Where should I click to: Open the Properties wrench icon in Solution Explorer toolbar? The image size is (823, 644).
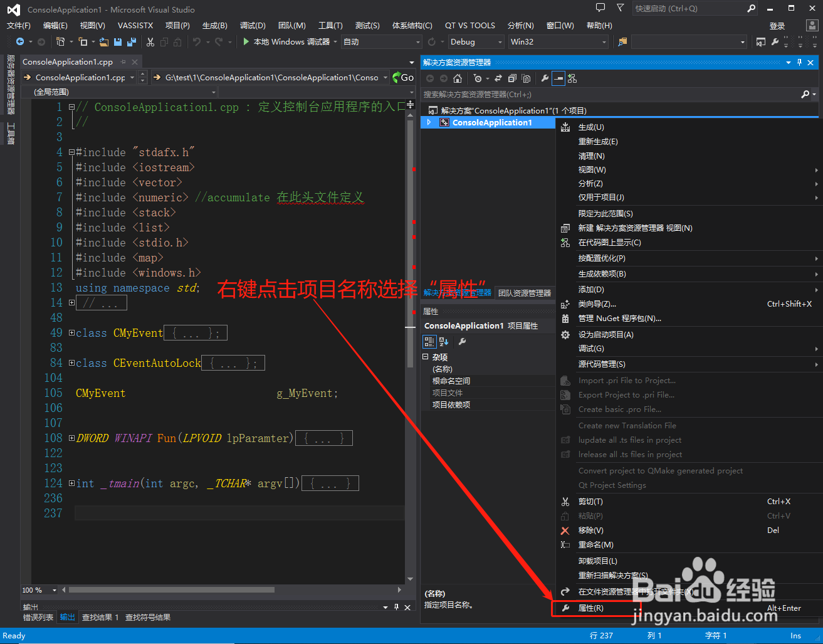click(x=545, y=78)
